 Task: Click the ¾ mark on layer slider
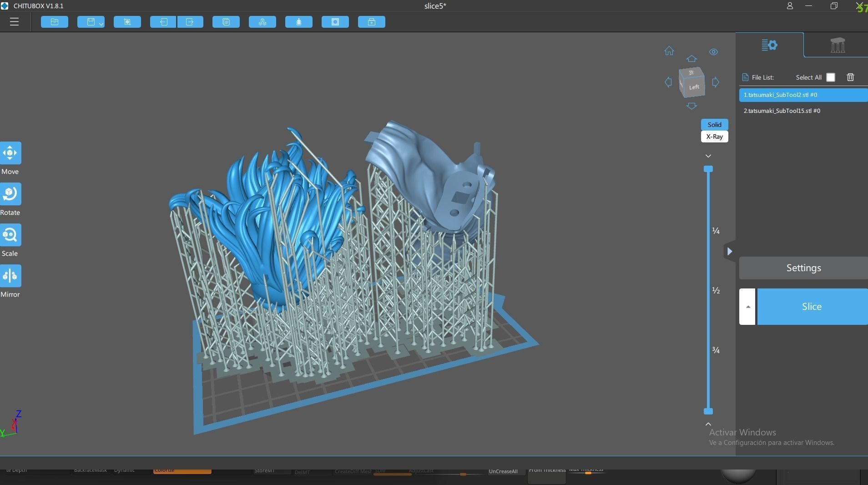[x=716, y=350]
